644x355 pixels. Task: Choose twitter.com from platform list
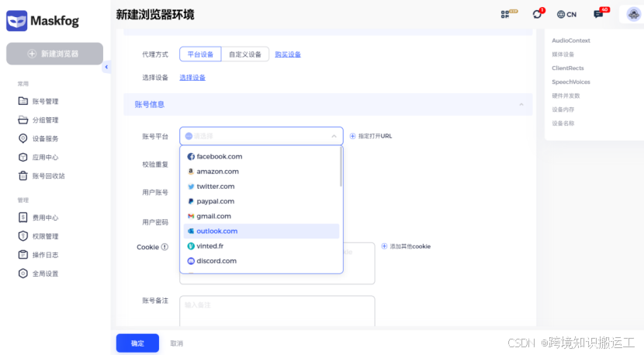click(x=261, y=186)
